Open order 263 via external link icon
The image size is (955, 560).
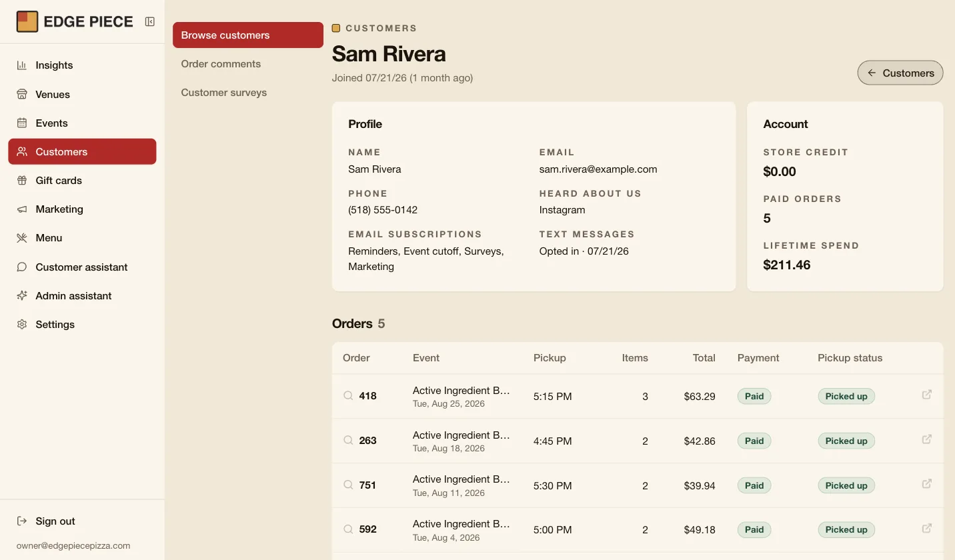point(926,439)
